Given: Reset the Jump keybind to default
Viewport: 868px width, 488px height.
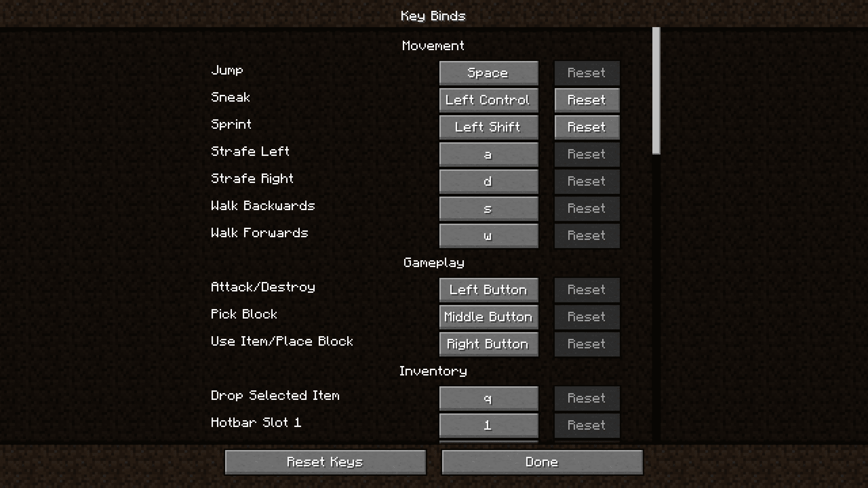Looking at the screenshot, I should pos(586,73).
